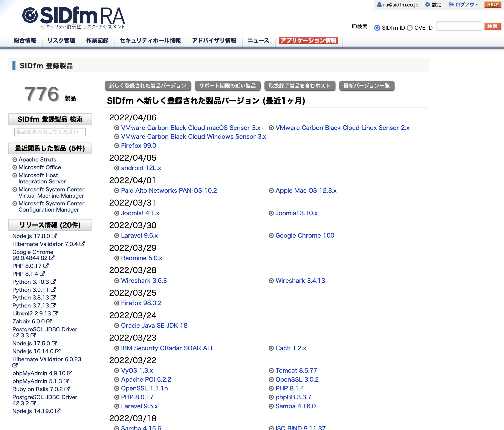Click external link icon beside Node.js 17.8.0
The image size is (504, 430).
click(55, 236)
